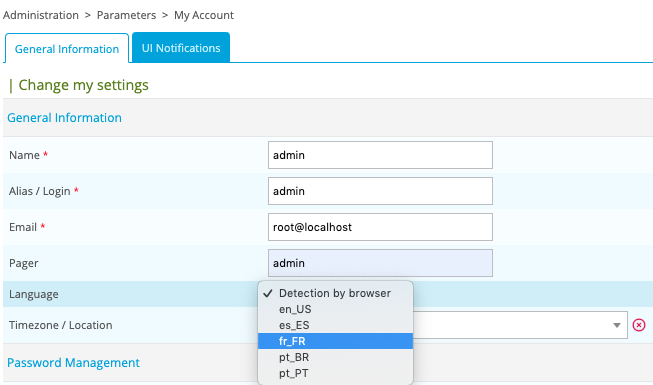The height and width of the screenshot is (385, 653).
Task: Open the Timezone / Location combo box
Action: 520,325
